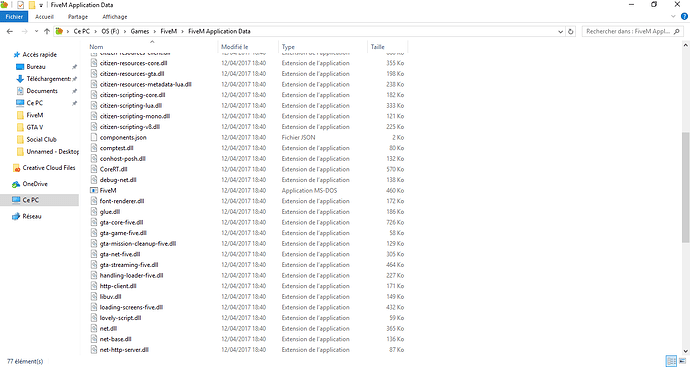Select gta-mission-cleanup-five.dll file icon
Image resolution: width=690 pixels, height=367 pixels.
(93, 243)
